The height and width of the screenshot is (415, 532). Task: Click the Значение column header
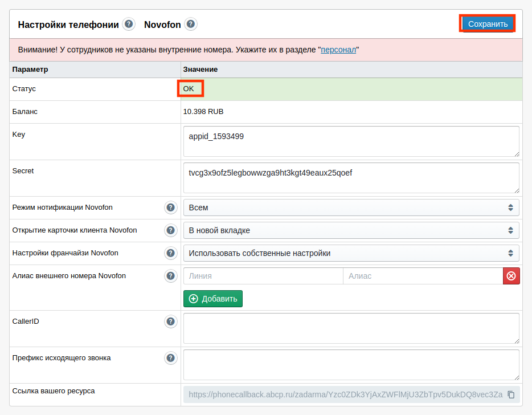pos(200,70)
